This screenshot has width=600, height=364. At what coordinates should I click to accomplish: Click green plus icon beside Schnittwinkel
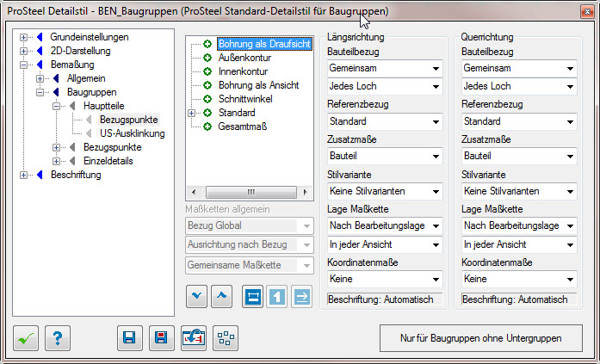coord(207,99)
